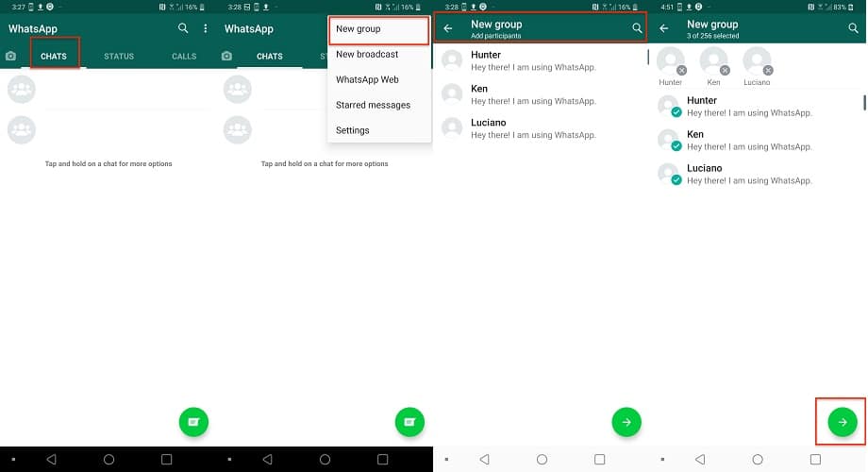Tap Ken's name in the checked contacts list
868x472 pixels.
pyautogui.click(x=694, y=134)
